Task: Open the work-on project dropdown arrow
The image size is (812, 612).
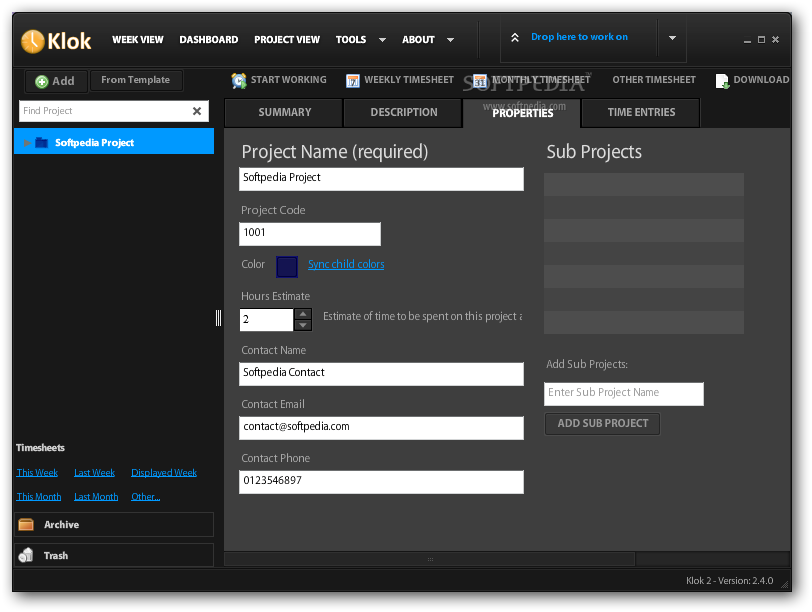Action: pyautogui.click(x=672, y=38)
